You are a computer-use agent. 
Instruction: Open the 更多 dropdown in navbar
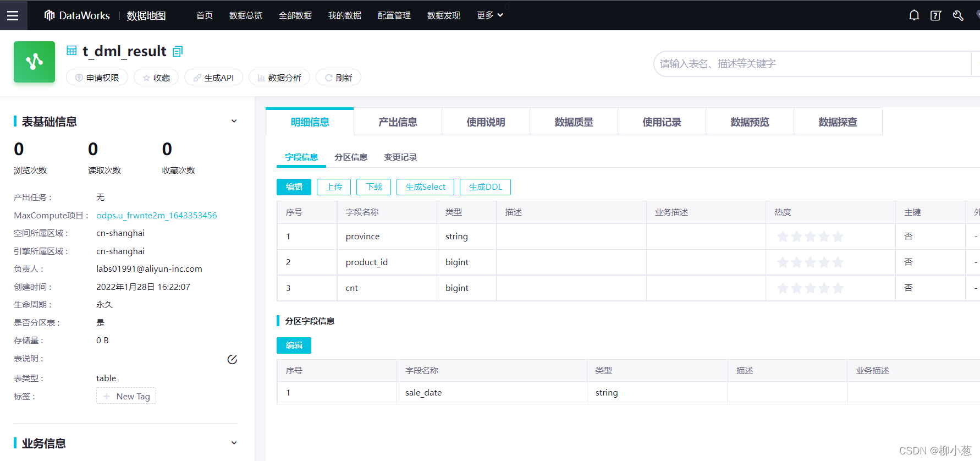pos(490,15)
